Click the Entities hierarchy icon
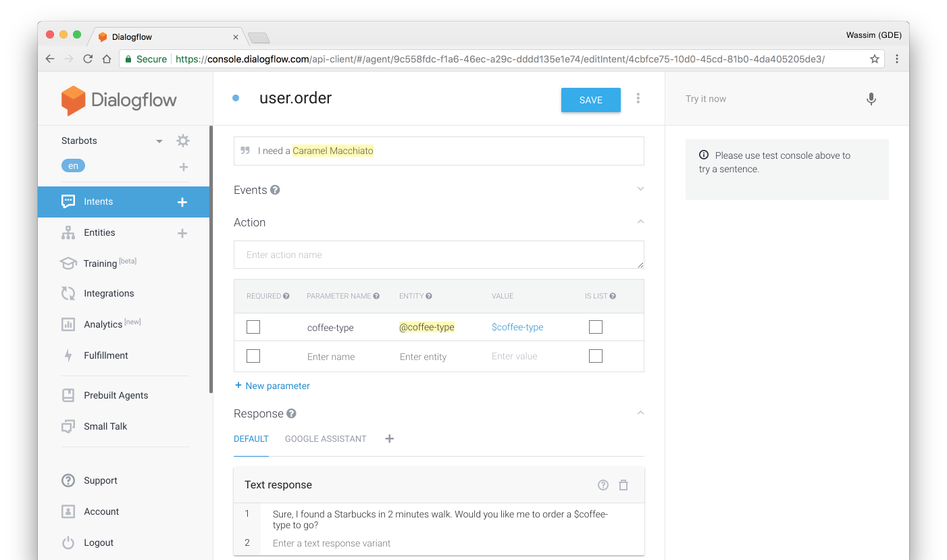This screenshot has width=947, height=560. click(68, 232)
